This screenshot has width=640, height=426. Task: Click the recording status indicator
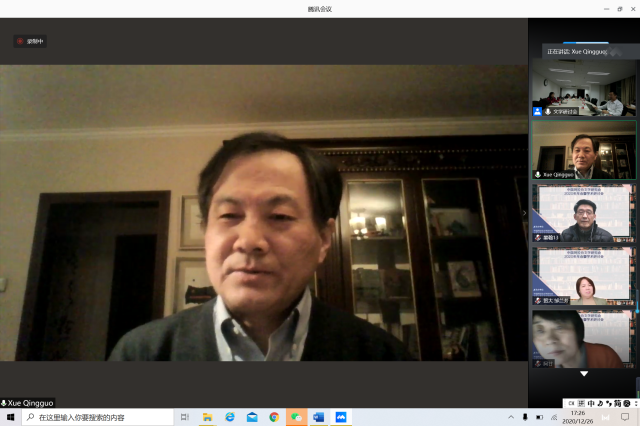pyautogui.click(x=30, y=42)
